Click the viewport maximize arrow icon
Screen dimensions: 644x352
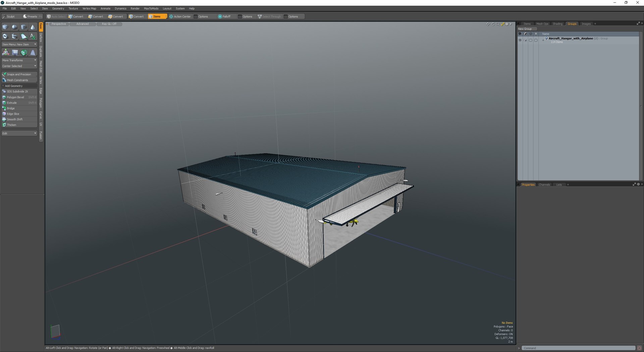coord(502,24)
